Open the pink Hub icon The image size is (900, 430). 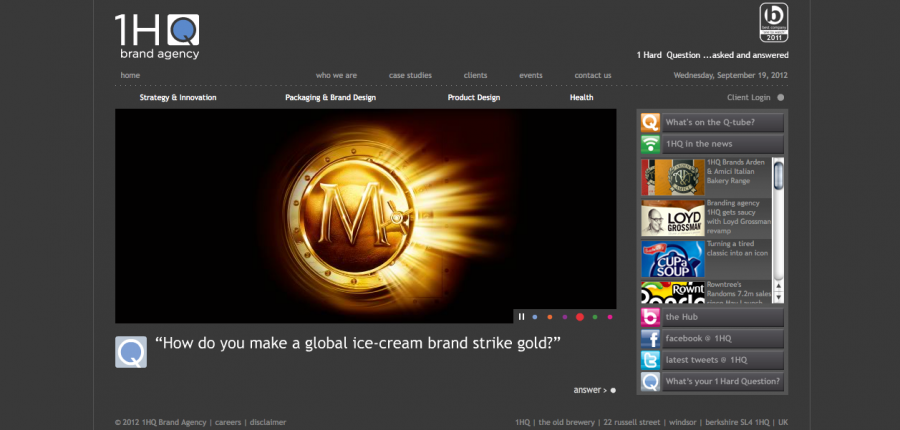pyautogui.click(x=650, y=318)
